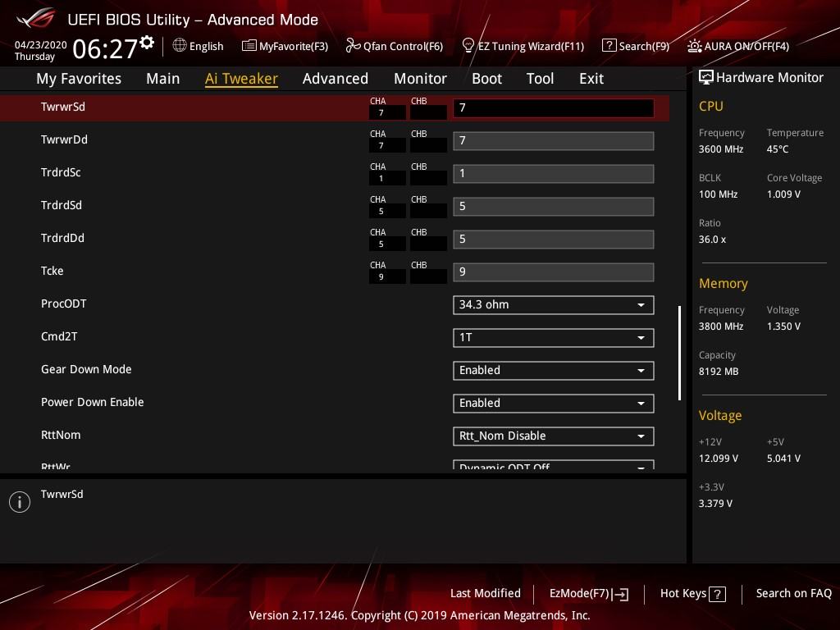
Task: Click Search(F9) label
Action: coord(644,46)
